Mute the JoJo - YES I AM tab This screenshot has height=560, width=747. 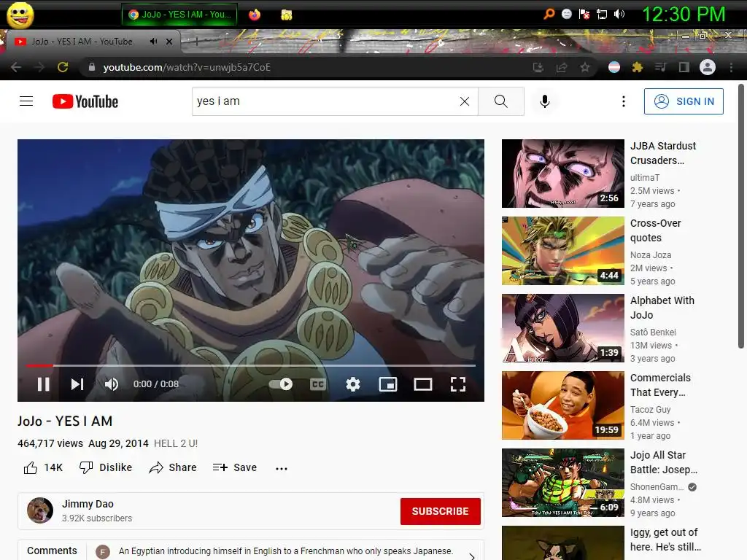tap(153, 42)
